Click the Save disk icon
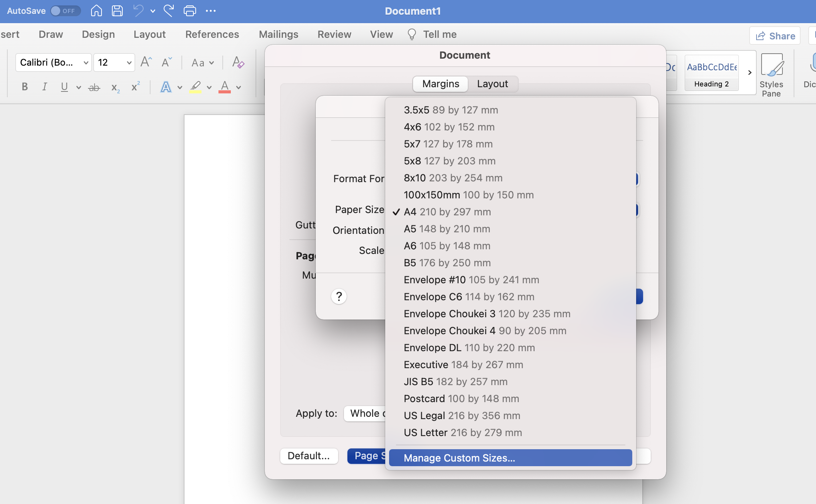 coord(117,11)
